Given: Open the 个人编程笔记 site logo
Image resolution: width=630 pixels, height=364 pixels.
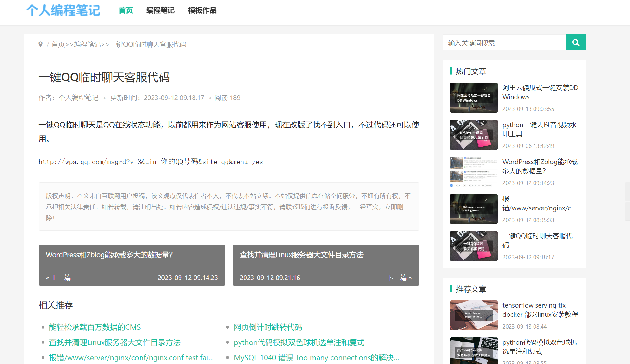Looking at the screenshot, I should pyautogui.click(x=63, y=10).
